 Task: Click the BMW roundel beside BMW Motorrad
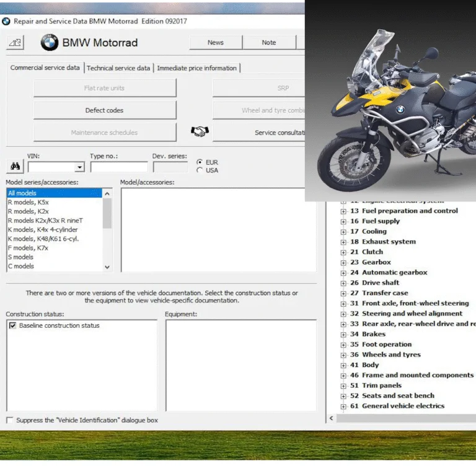coord(50,42)
